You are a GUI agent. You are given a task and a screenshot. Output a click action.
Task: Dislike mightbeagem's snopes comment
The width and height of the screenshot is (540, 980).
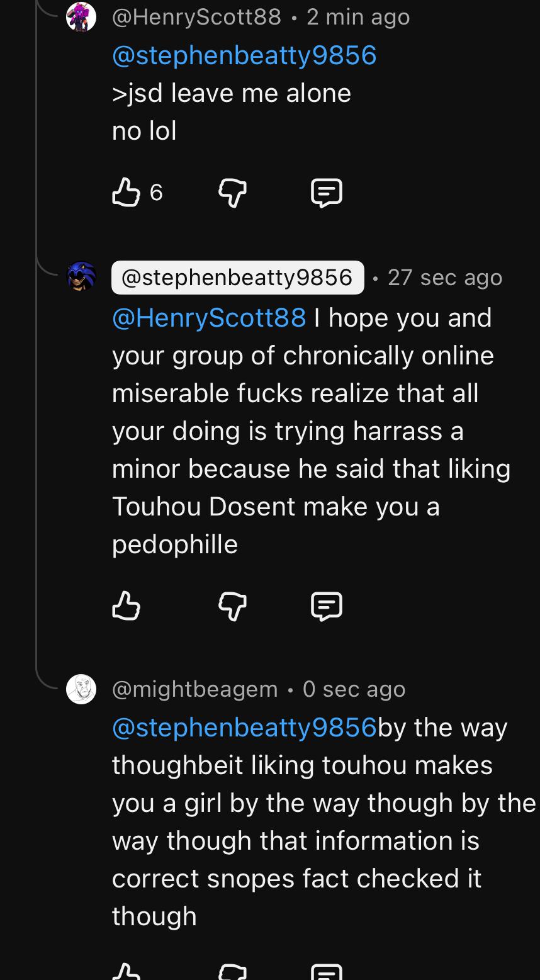(232, 973)
